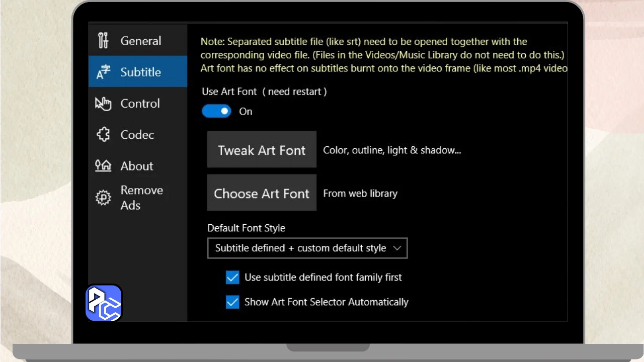Uncheck Use subtitle defined font family first

click(x=232, y=278)
